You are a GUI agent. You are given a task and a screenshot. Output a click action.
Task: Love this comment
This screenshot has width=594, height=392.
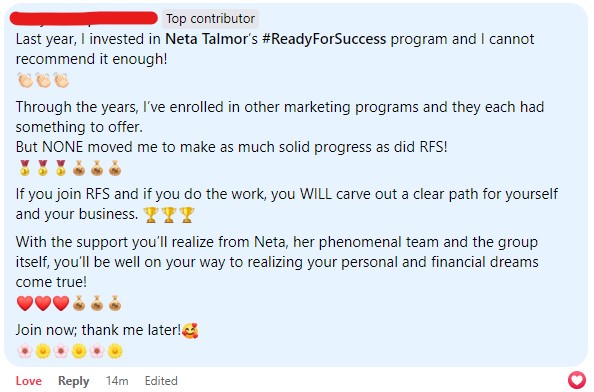[x=28, y=381]
